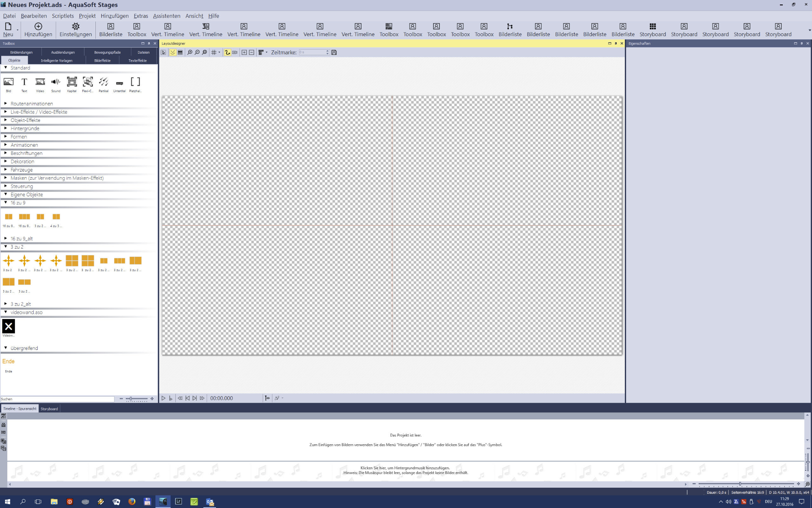Toggle the motion path curve button

[227, 52]
